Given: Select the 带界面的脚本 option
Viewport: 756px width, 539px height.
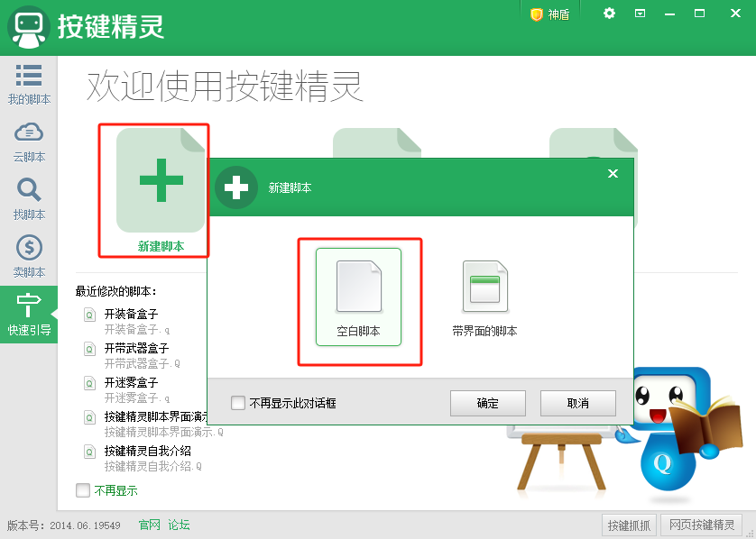Looking at the screenshot, I should click(484, 298).
